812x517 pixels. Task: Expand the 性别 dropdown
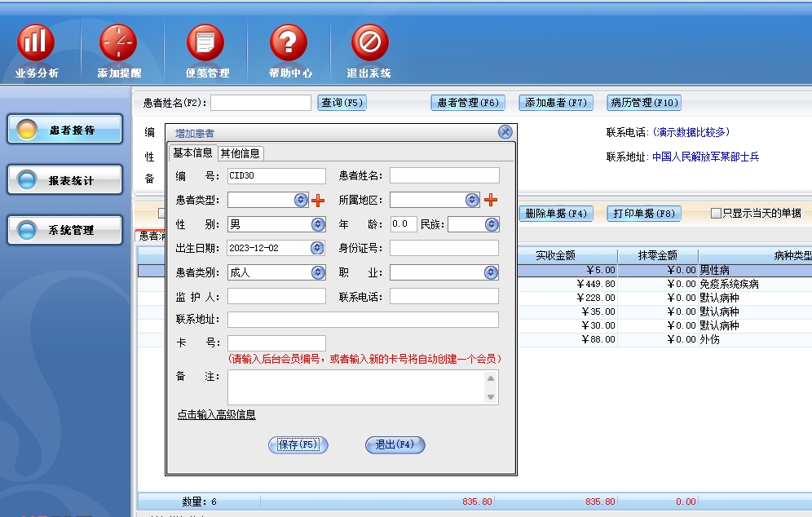pyautogui.click(x=318, y=224)
